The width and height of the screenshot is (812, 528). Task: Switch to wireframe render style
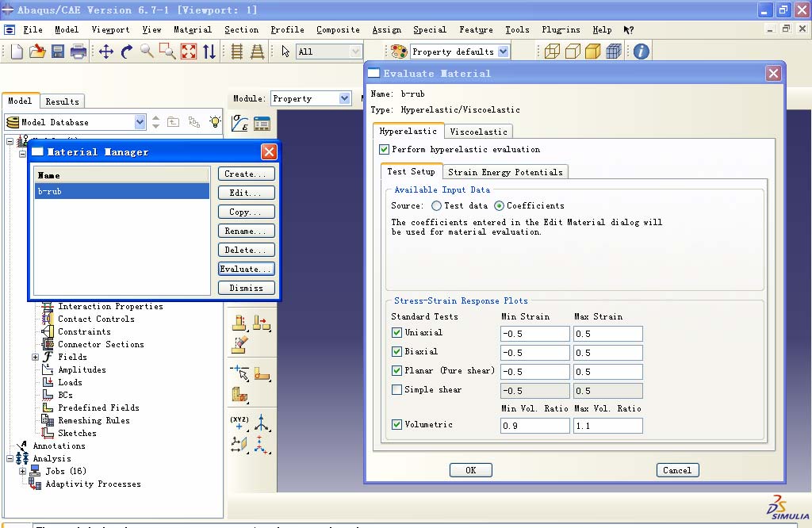pyautogui.click(x=552, y=52)
